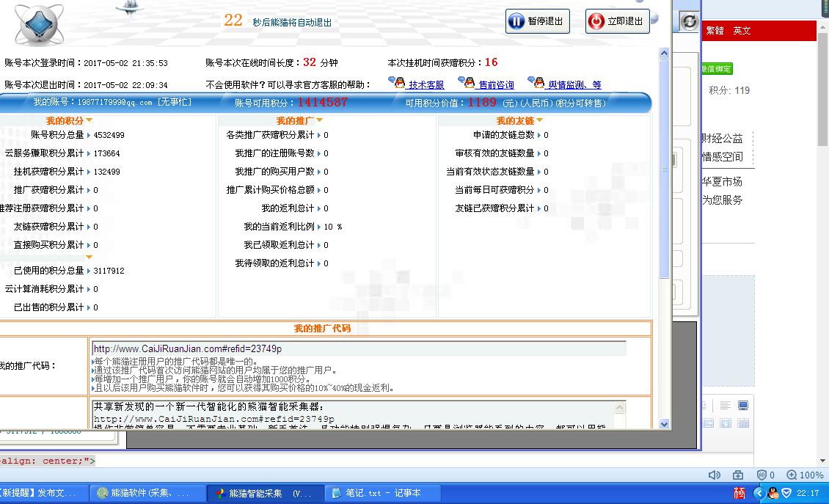Click the small orange triangle above 已使用的积分总量
This screenshot has height=504, width=829.
click(x=89, y=257)
